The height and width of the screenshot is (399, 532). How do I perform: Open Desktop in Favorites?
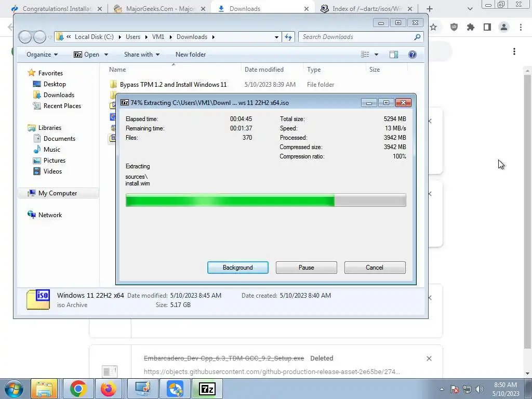[54, 84]
